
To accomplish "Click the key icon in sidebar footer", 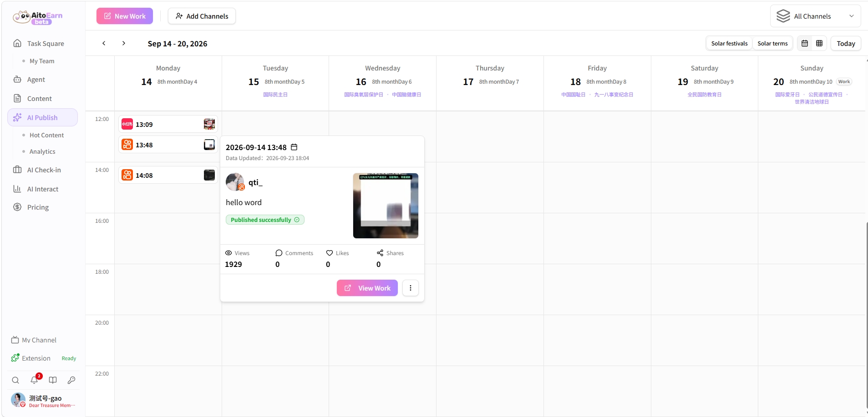I will tap(71, 380).
